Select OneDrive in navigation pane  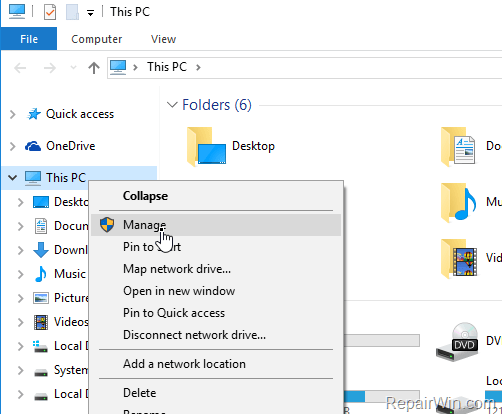tap(71, 146)
